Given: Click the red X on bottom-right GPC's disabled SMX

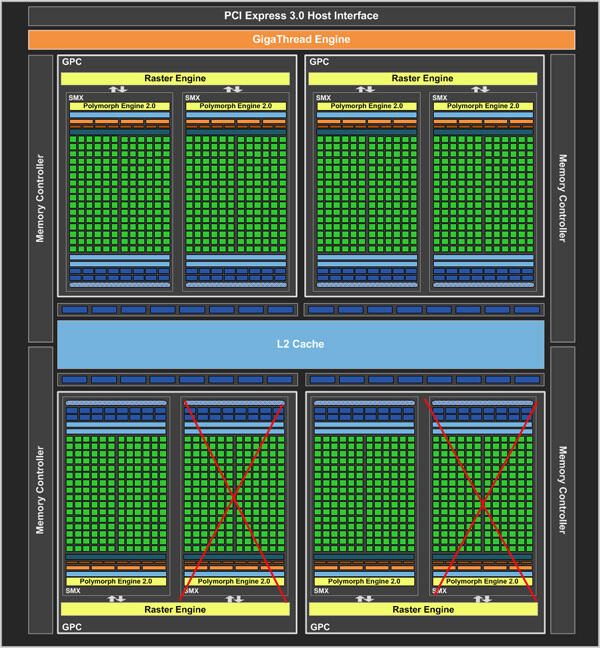Looking at the screenshot, I should coord(482,502).
